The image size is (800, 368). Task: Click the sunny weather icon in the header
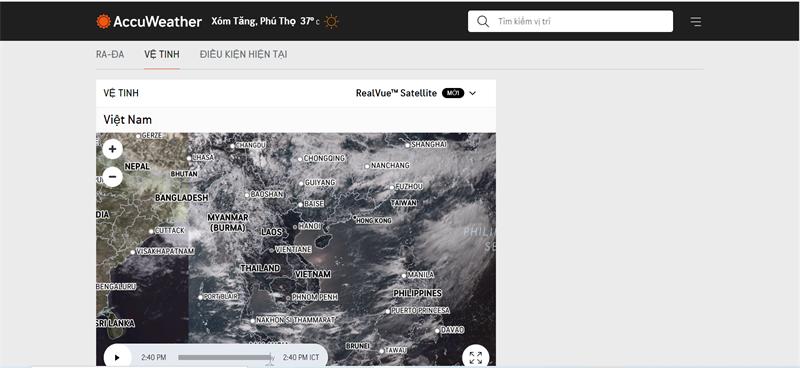pyautogui.click(x=332, y=21)
